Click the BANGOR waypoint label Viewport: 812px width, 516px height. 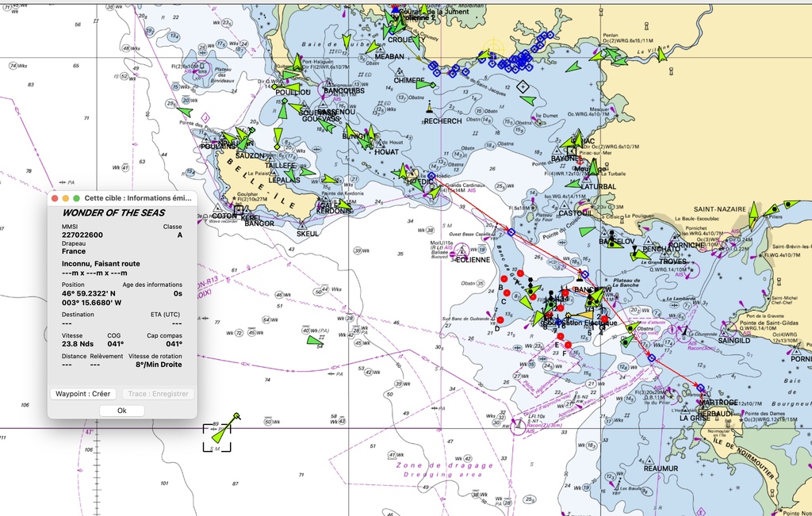[x=259, y=224]
